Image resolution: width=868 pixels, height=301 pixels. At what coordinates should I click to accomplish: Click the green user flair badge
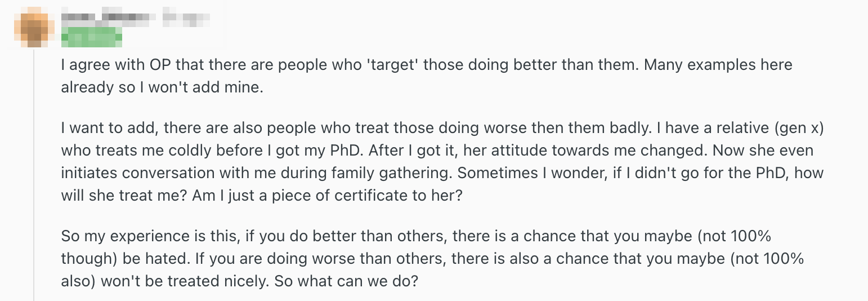[91, 38]
